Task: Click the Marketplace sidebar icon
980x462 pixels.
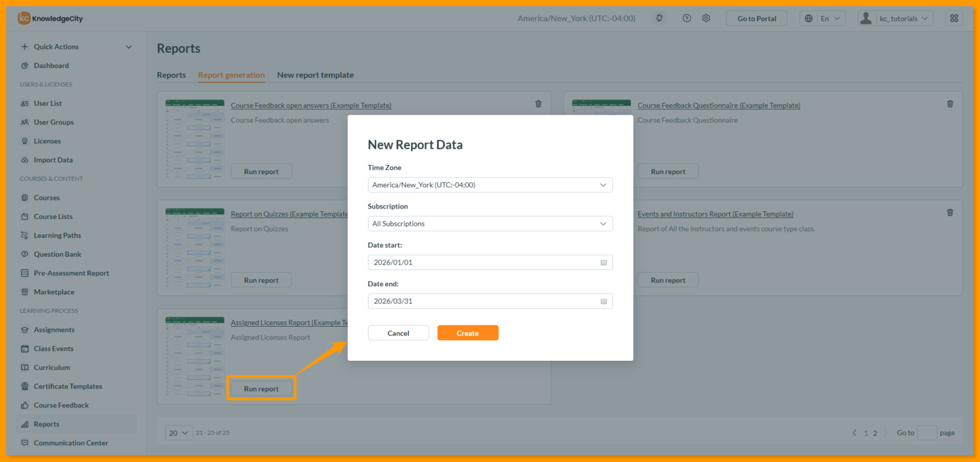Action: click(x=24, y=292)
